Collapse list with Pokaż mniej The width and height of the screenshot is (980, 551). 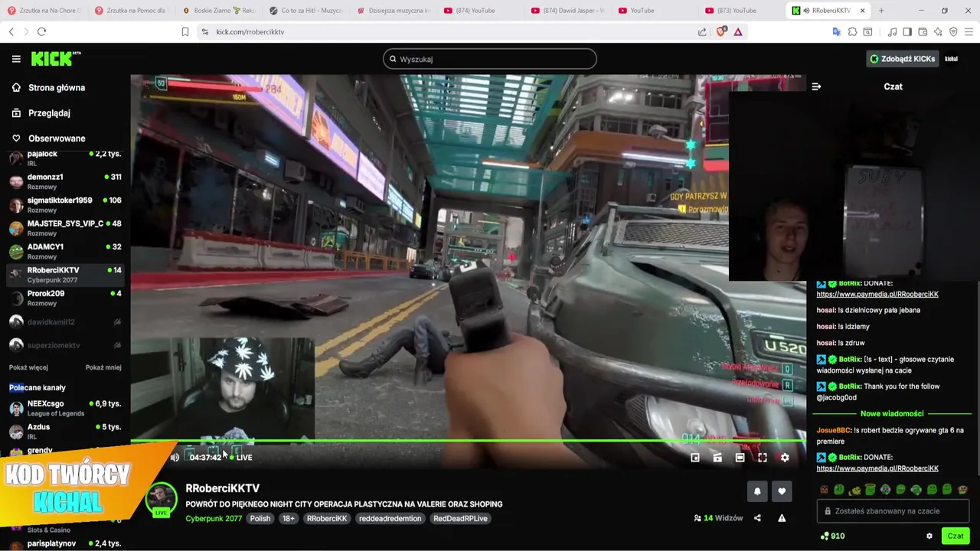(x=103, y=367)
